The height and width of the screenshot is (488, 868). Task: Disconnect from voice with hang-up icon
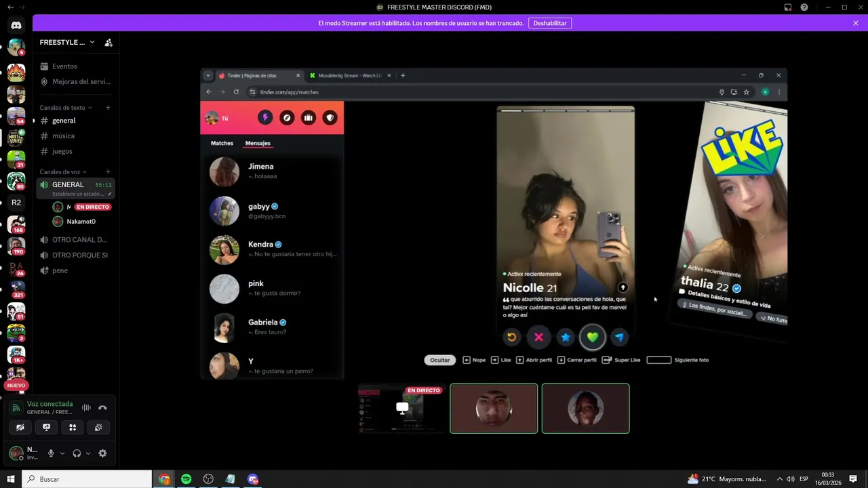(x=102, y=407)
